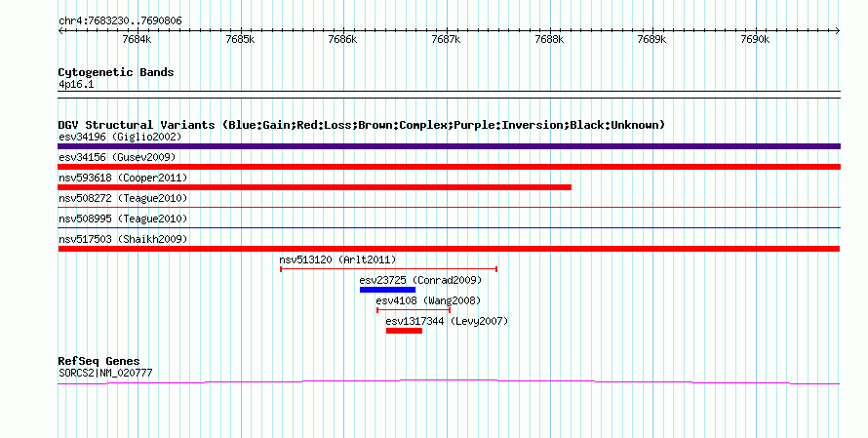Select the purple inversion bar for esv34196
Viewport: 868px width, 438px height.
click(x=449, y=146)
